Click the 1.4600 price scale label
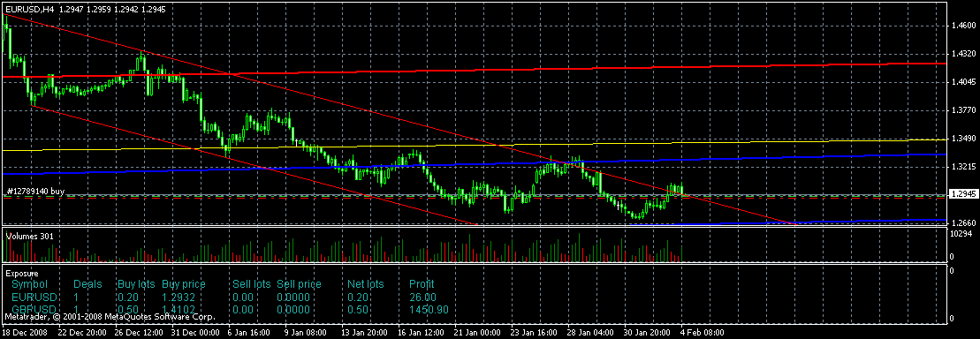 [x=963, y=26]
